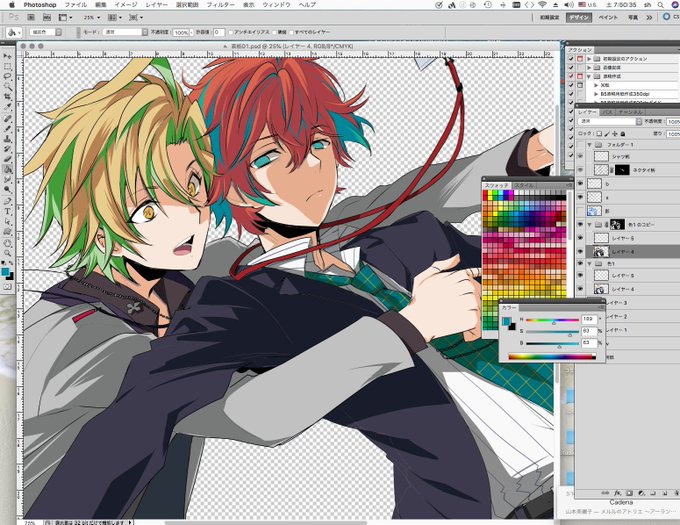Open the blend mode dropdown in options bar
This screenshot has height=525, width=680.
tap(126, 33)
